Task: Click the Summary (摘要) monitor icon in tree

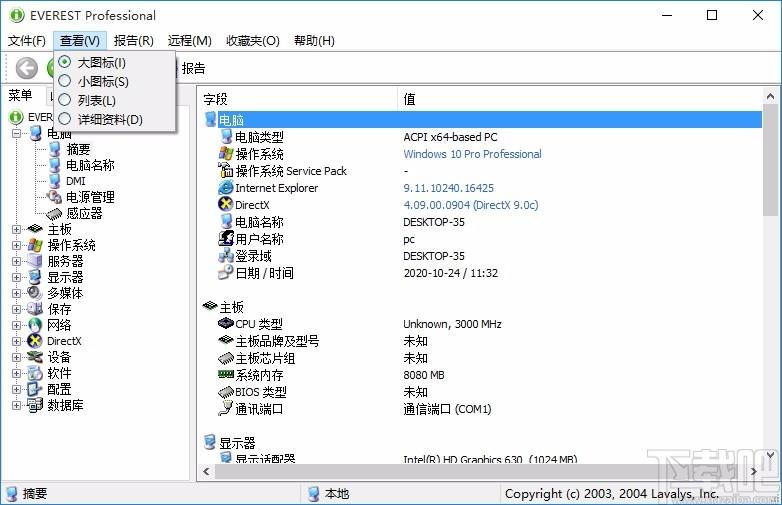Action: click(x=55, y=149)
